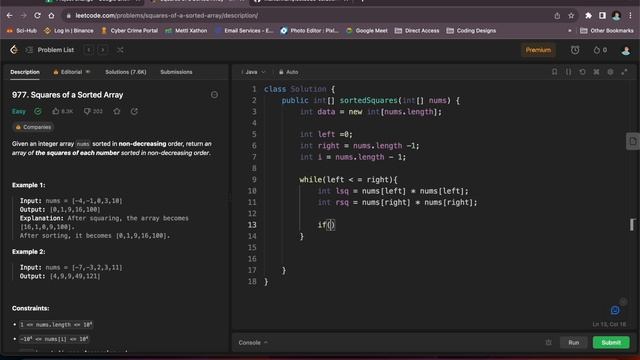640x360 pixels.
Task: Go to the next problem arrow
Action: (103, 50)
